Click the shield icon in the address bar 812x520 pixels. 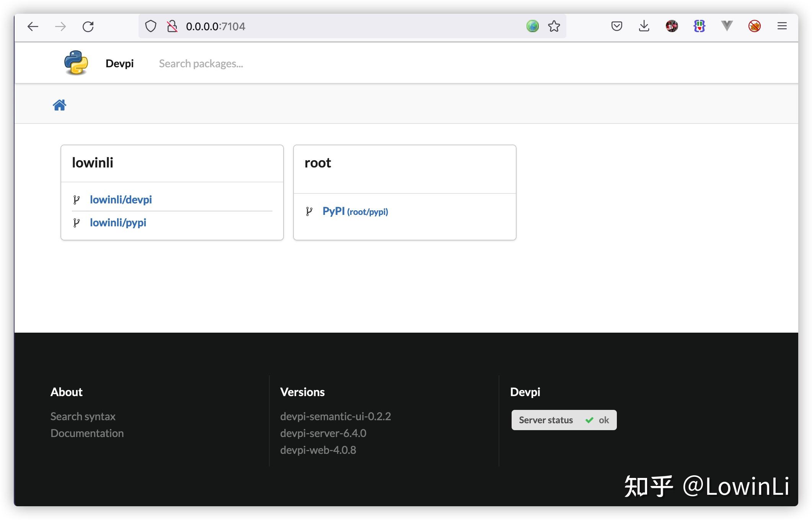[150, 26]
